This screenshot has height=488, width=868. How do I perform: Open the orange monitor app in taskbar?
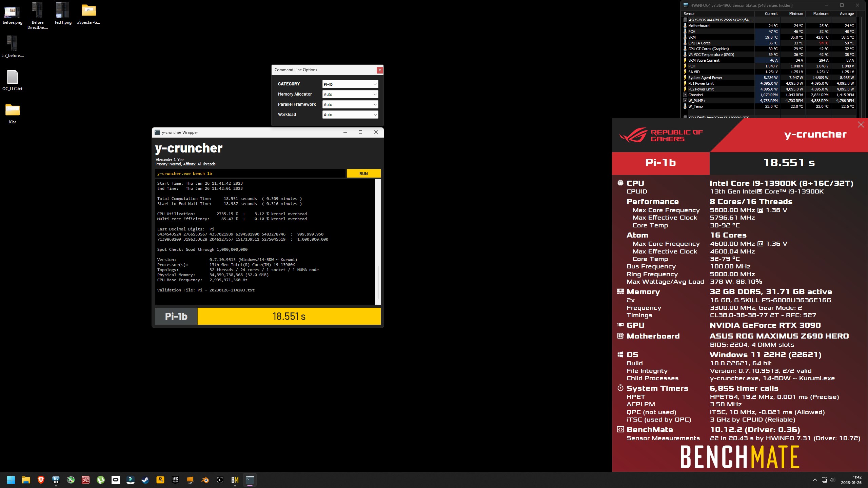[190, 480]
